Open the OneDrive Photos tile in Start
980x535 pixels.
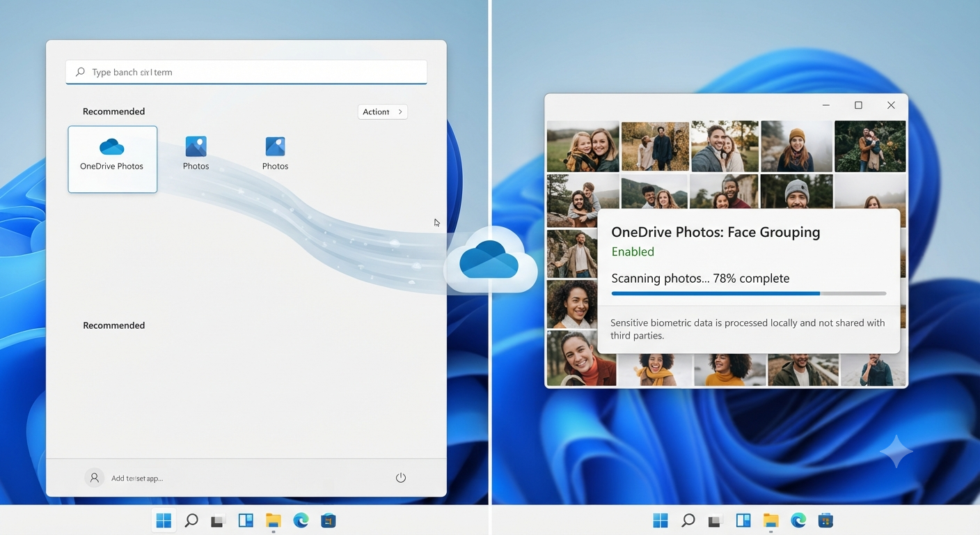point(112,159)
